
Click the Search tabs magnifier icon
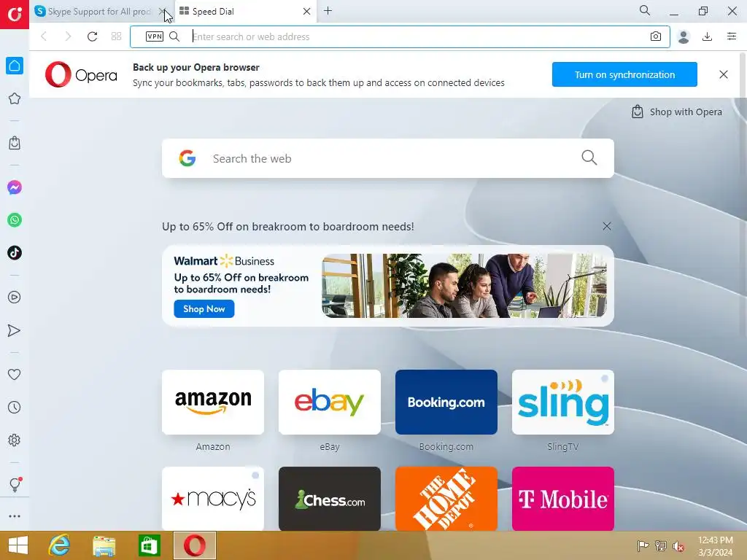click(x=645, y=10)
